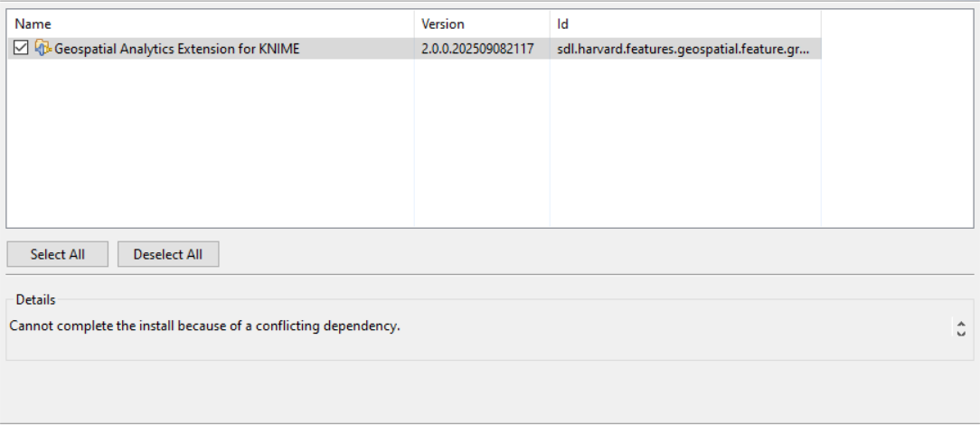Click the blank header right of Id
The width and height of the screenshot is (980, 425).
tap(895, 24)
